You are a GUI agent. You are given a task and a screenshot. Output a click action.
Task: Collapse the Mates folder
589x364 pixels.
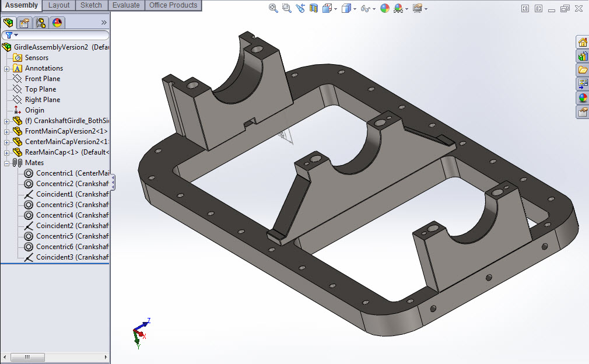coord(6,163)
